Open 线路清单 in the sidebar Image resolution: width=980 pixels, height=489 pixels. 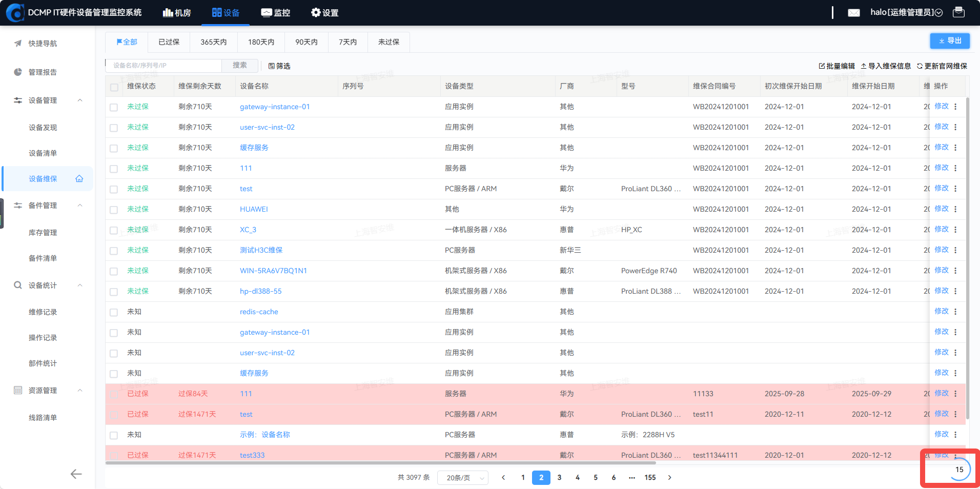click(x=43, y=418)
